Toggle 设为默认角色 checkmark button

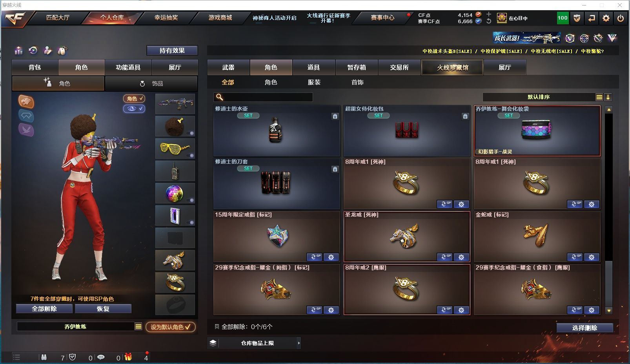171,327
